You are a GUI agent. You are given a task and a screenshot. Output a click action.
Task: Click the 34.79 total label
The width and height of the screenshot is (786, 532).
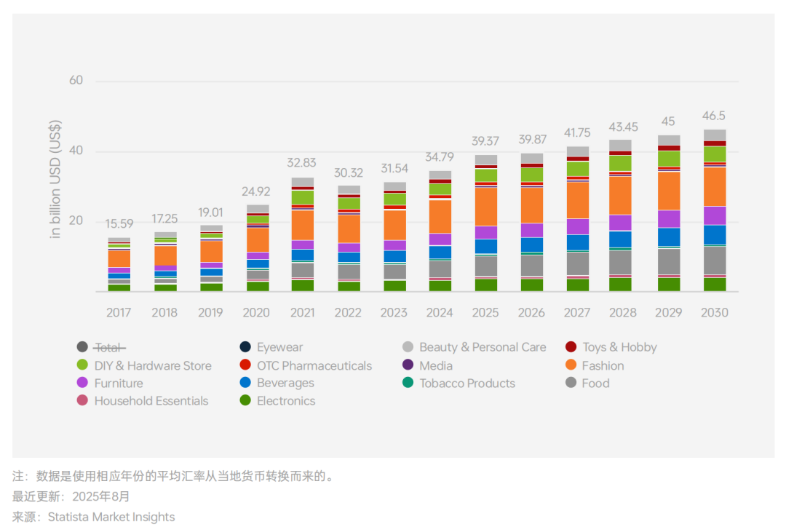[440, 157]
